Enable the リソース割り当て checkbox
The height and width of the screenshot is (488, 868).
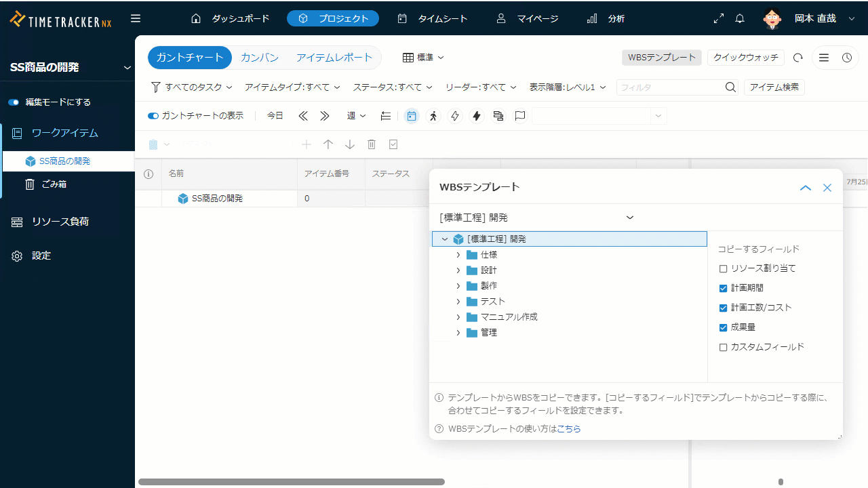(x=723, y=269)
